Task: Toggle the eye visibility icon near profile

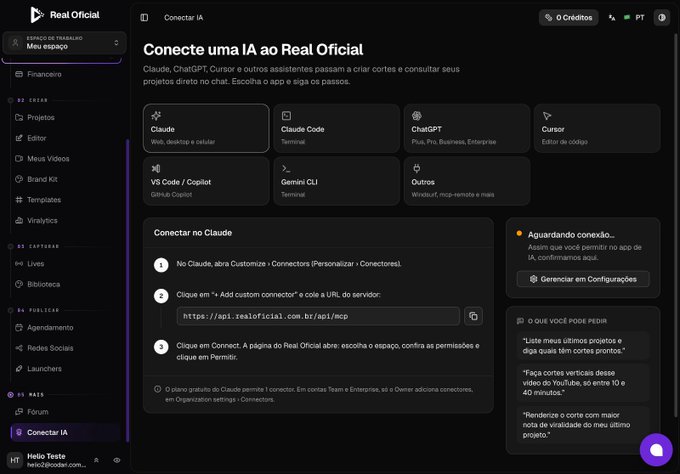Action: click(x=117, y=460)
